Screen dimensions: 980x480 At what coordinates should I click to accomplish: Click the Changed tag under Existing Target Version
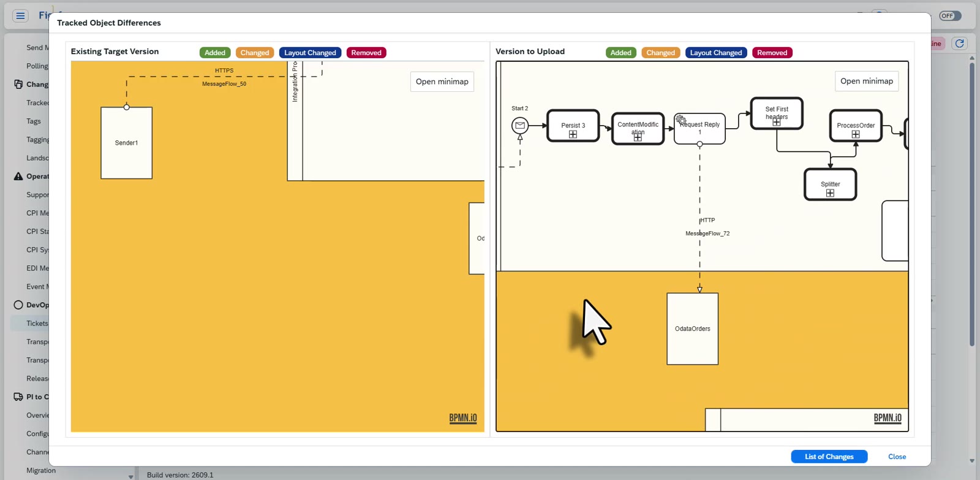[255, 53]
